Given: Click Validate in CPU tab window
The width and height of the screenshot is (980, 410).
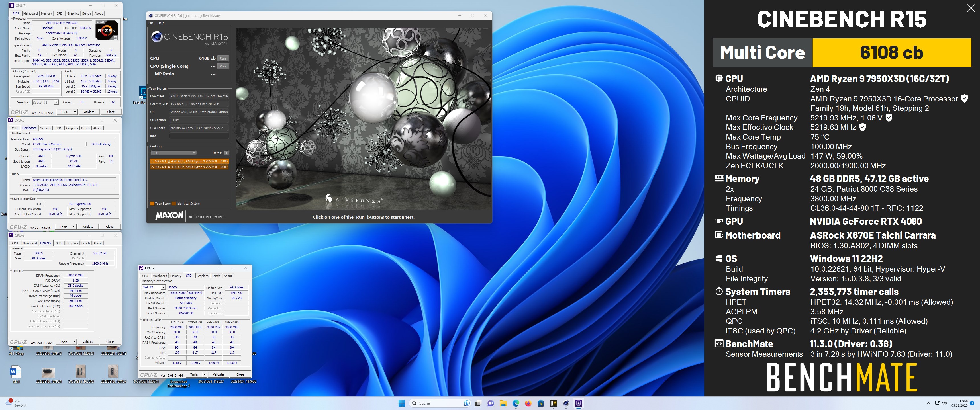Looking at the screenshot, I should click(x=89, y=112).
